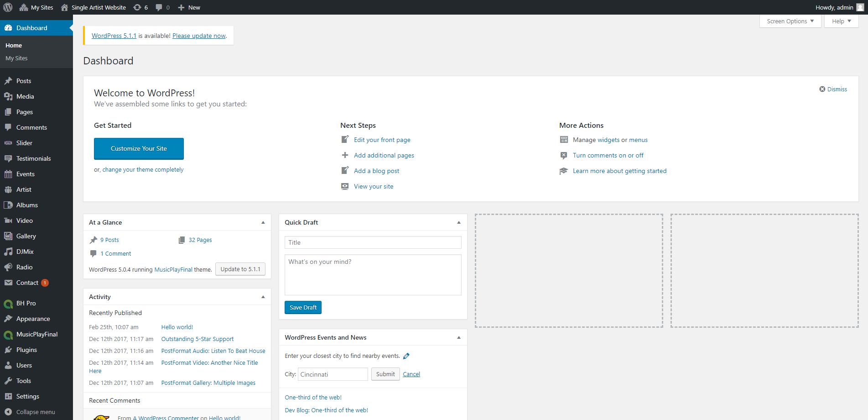Open the Plugins menu in sidebar
This screenshot has width=868, height=420.
[26, 350]
